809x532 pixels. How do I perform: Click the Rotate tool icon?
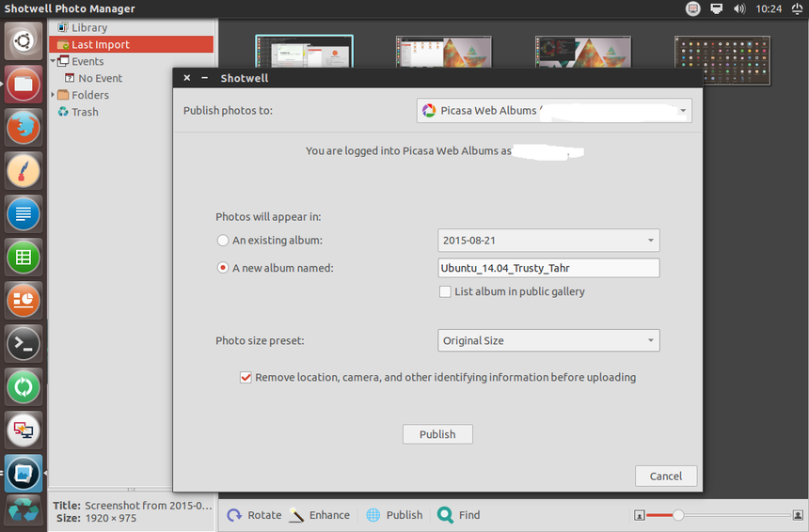coord(234,515)
